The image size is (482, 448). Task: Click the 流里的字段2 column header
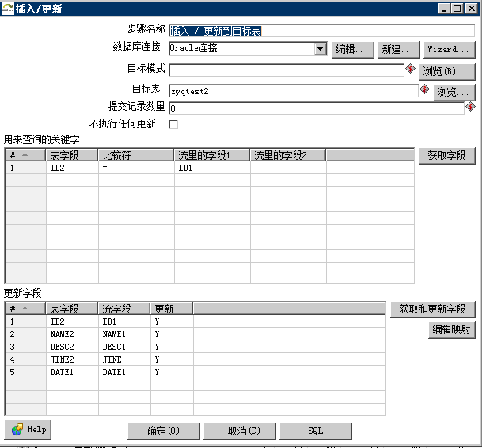pos(288,155)
